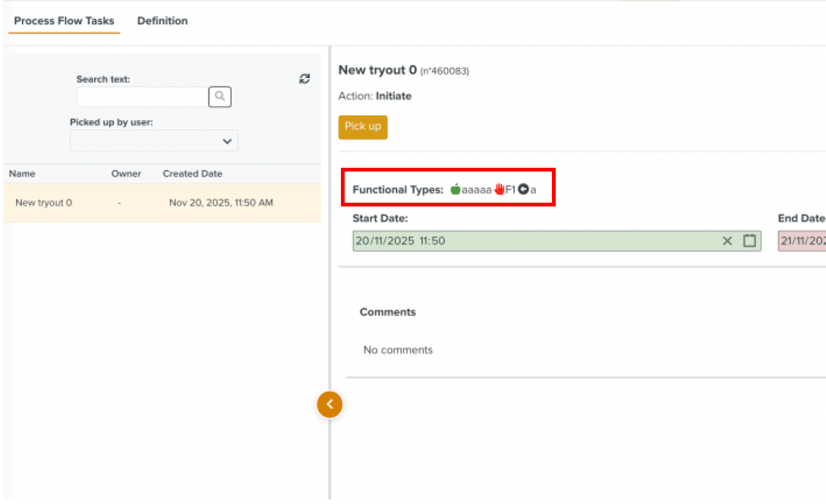The image size is (826, 504).
Task: Sort by the Owner column header
Action: (x=126, y=174)
